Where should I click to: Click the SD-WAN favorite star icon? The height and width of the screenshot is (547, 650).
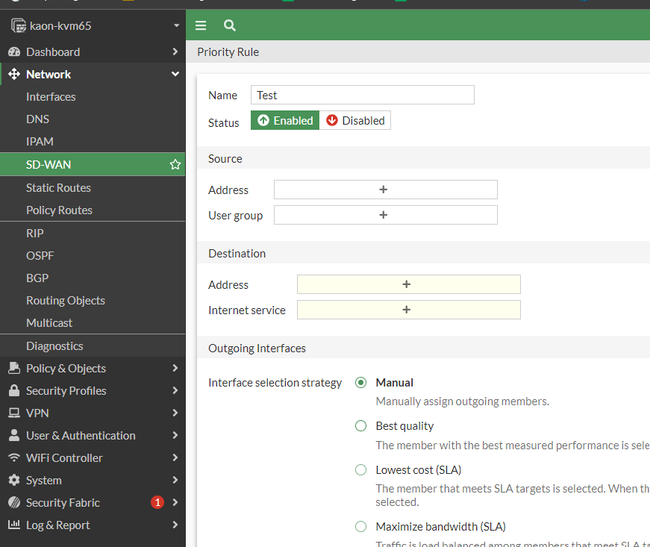175,165
